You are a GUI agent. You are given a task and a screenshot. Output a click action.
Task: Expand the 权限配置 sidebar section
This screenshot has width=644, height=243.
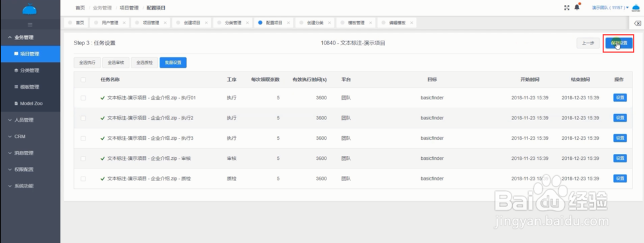(x=30, y=170)
